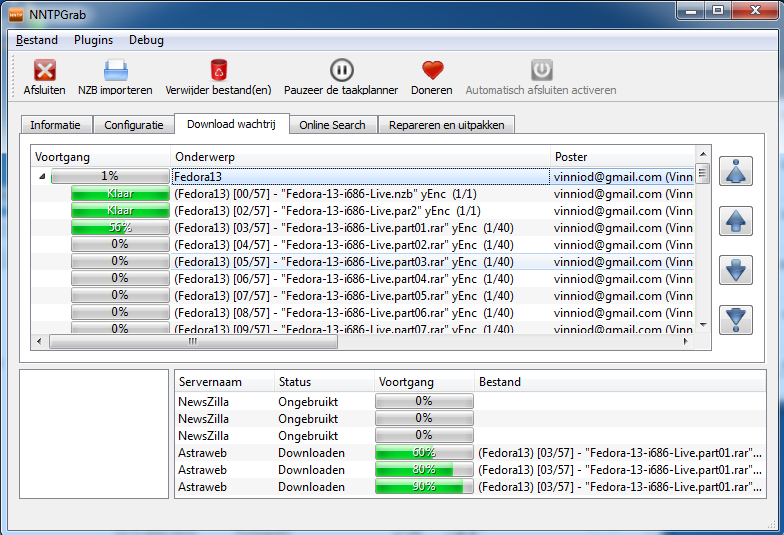
Task: Click the Verwijder bestand(en) trash icon
Action: tap(218, 71)
